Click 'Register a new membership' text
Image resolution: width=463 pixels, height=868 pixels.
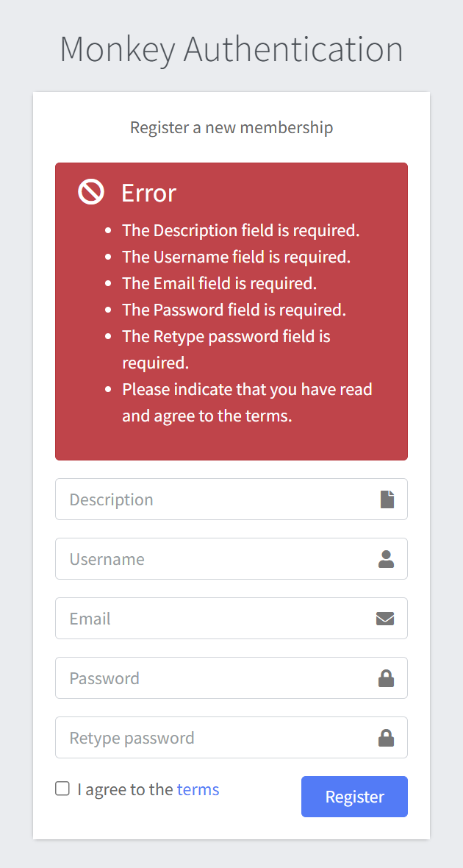232,127
